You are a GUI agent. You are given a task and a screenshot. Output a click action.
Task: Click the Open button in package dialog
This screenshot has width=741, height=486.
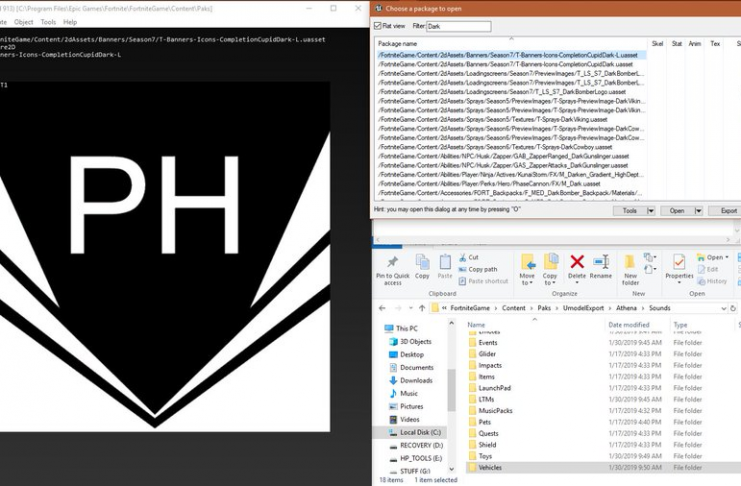coord(677,211)
